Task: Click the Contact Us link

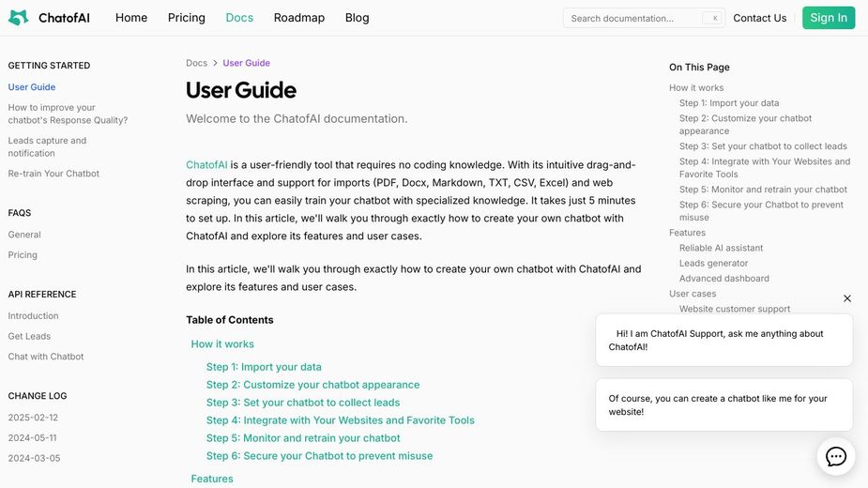Action: click(x=759, y=18)
